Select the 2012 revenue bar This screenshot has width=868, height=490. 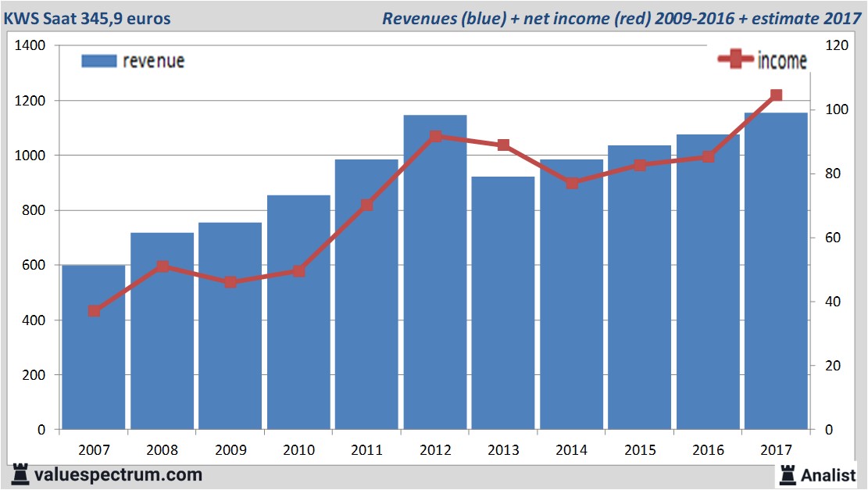click(x=435, y=274)
